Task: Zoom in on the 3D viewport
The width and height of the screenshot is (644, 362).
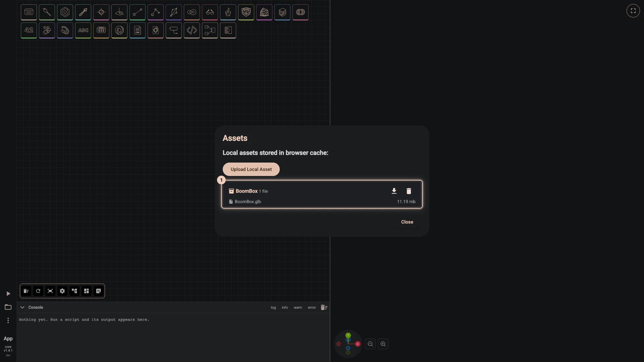Action: 383,344
